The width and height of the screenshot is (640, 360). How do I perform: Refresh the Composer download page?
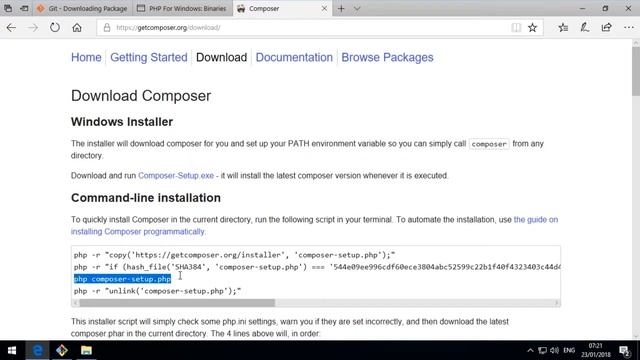(x=55, y=28)
